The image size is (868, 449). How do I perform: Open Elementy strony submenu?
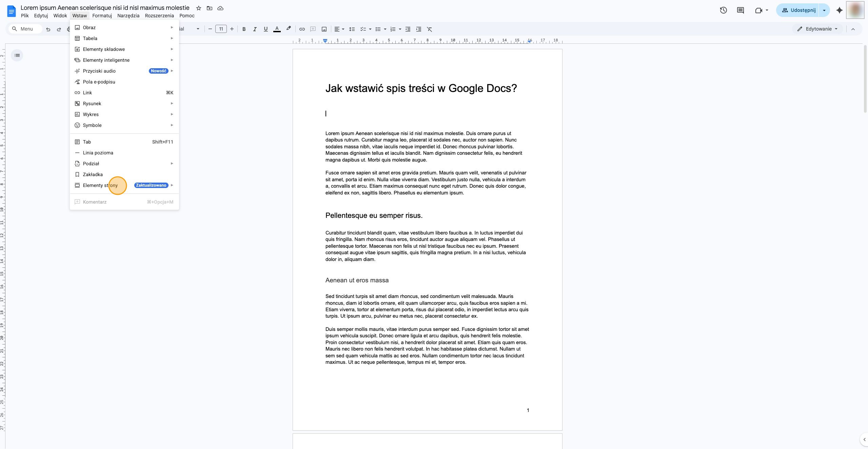pos(124,185)
